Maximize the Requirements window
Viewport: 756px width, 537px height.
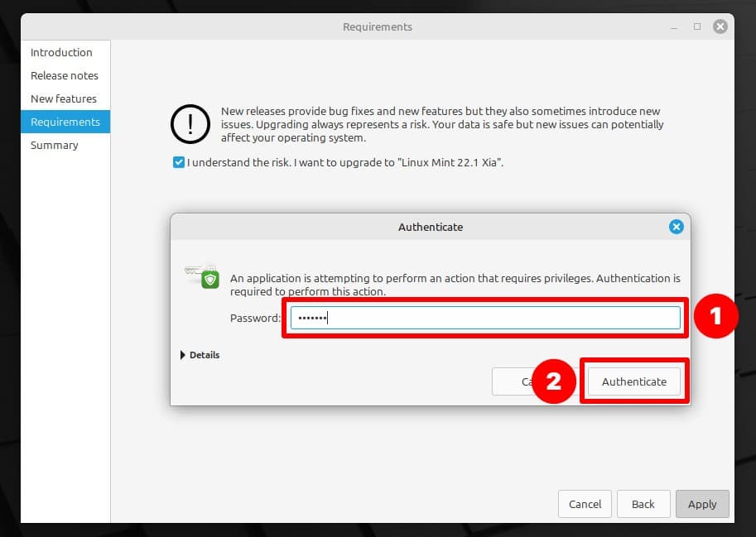point(697,26)
